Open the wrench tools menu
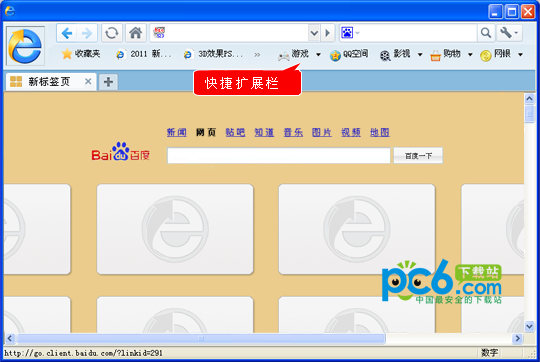Viewport: 540px width, 362px height. (x=509, y=33)
